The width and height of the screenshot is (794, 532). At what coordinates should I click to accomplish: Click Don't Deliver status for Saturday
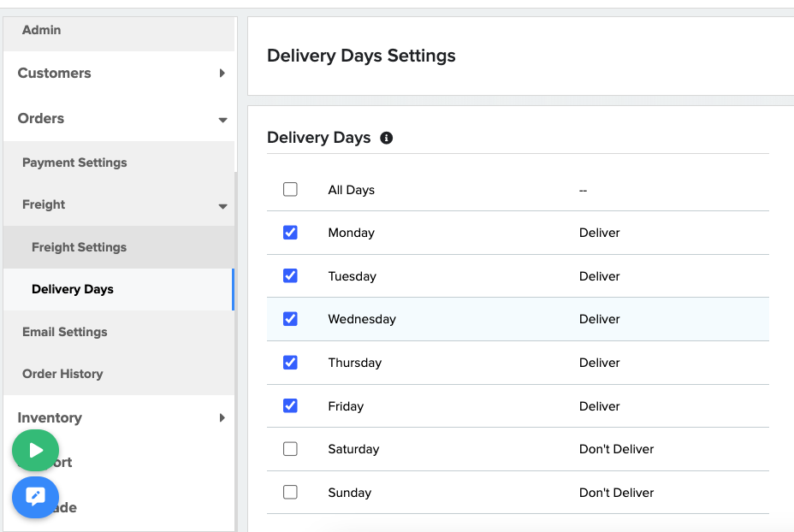616,449
